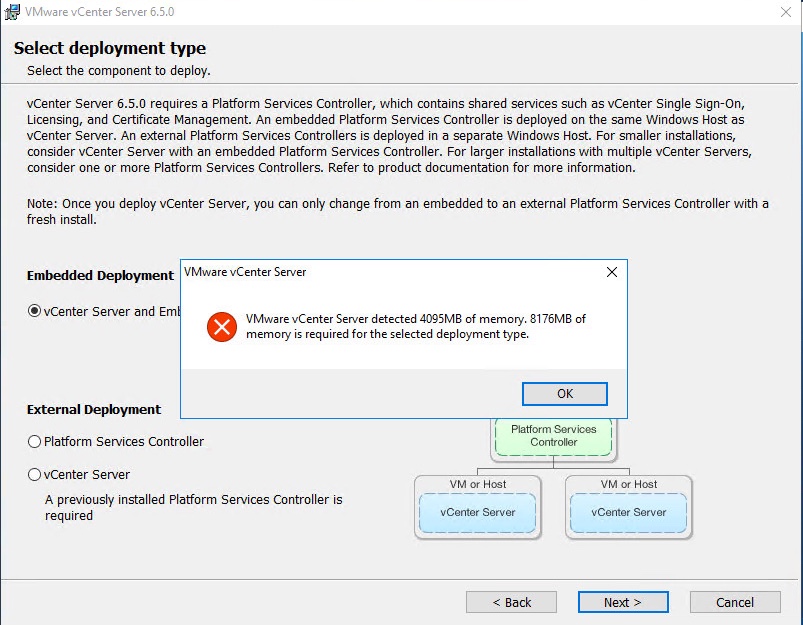Click the right blue vCenter Server diagram box
The height and width of the screenshot is (625, 803).
coord(628,513)
